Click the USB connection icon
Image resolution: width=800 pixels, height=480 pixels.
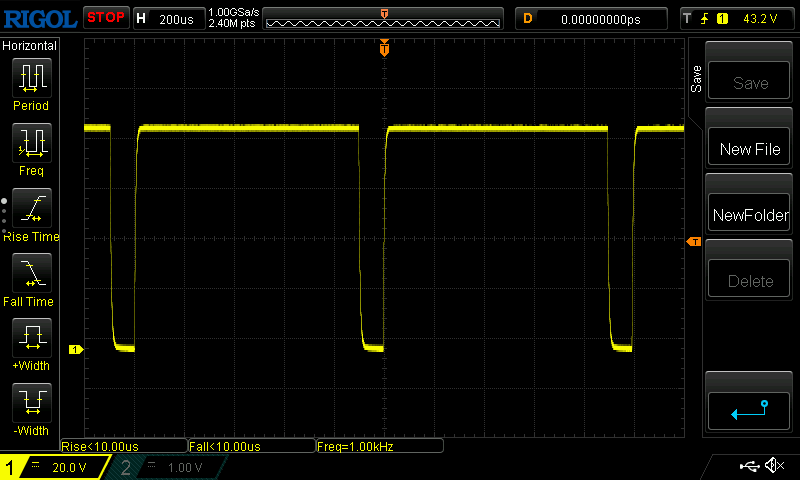[749, 466]
